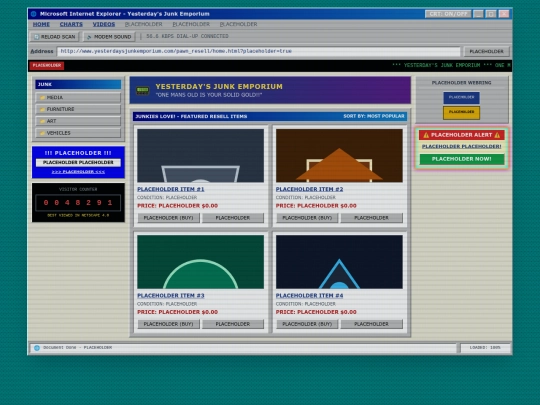Click the red PLACEHOLDER ticker label
Image resolution: width=540 pixels, height=405 pixels.
click(47, 65)
